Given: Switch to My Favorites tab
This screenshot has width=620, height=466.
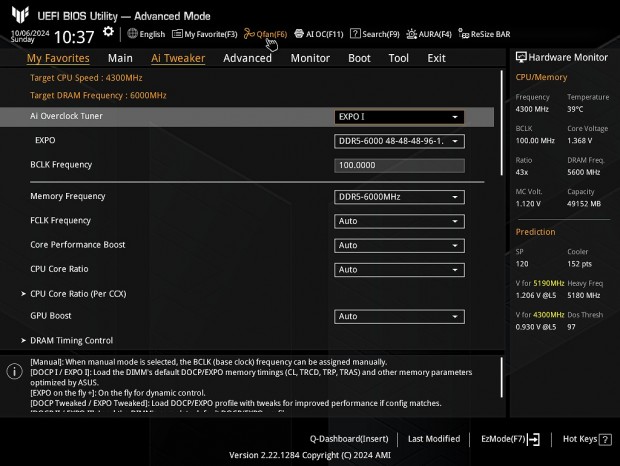Looking at the screenshot, I should coord(58,58).
